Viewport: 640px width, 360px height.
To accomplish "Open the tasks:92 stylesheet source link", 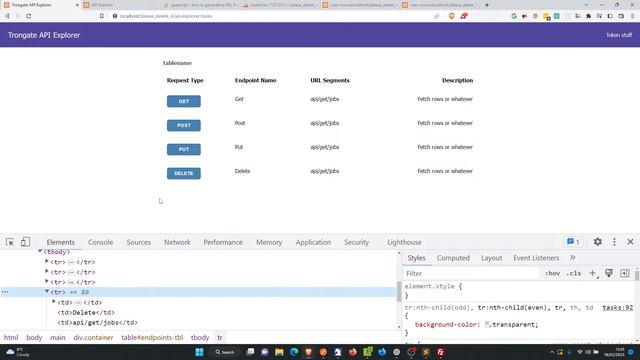I will point(618,307).
